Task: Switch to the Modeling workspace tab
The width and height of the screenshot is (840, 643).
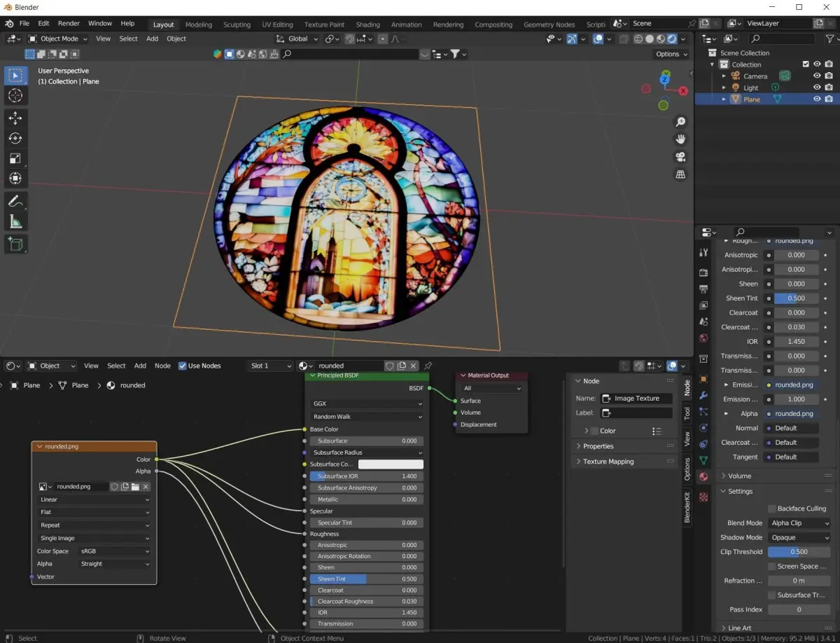Action: point(198,25)
